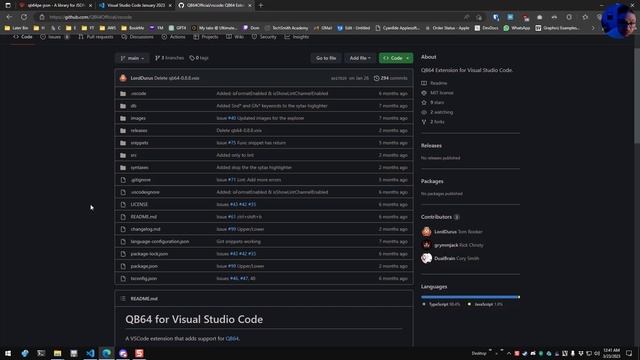This screenshot has width=640, height=360.
Task: Open contributor DualBrain profile
Action: click(x=444, y=258)
